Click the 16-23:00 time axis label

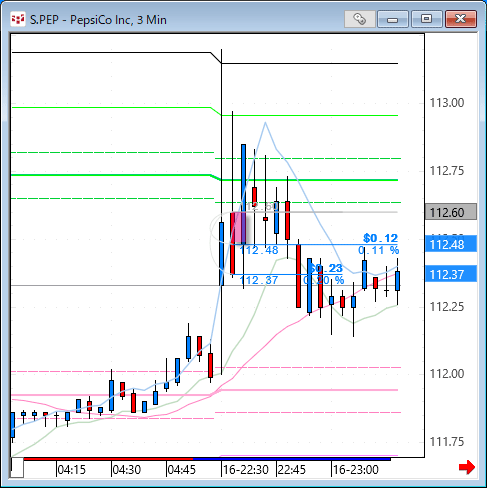356,470
